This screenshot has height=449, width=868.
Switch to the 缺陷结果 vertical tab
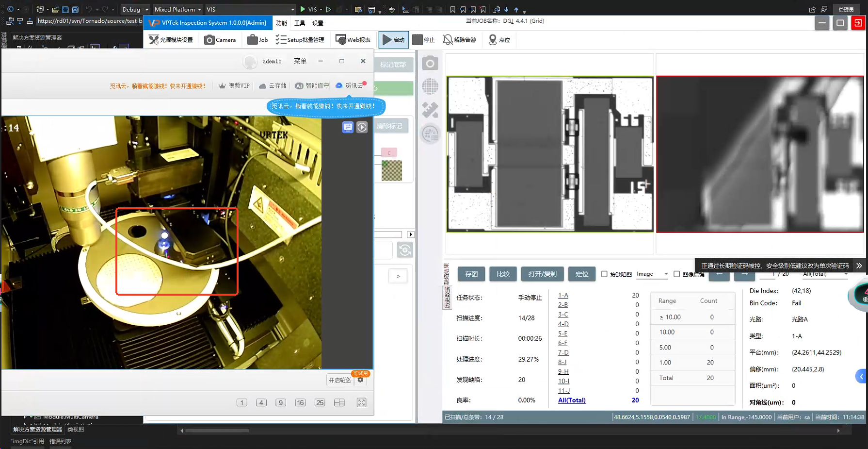[x=447, y=274]
